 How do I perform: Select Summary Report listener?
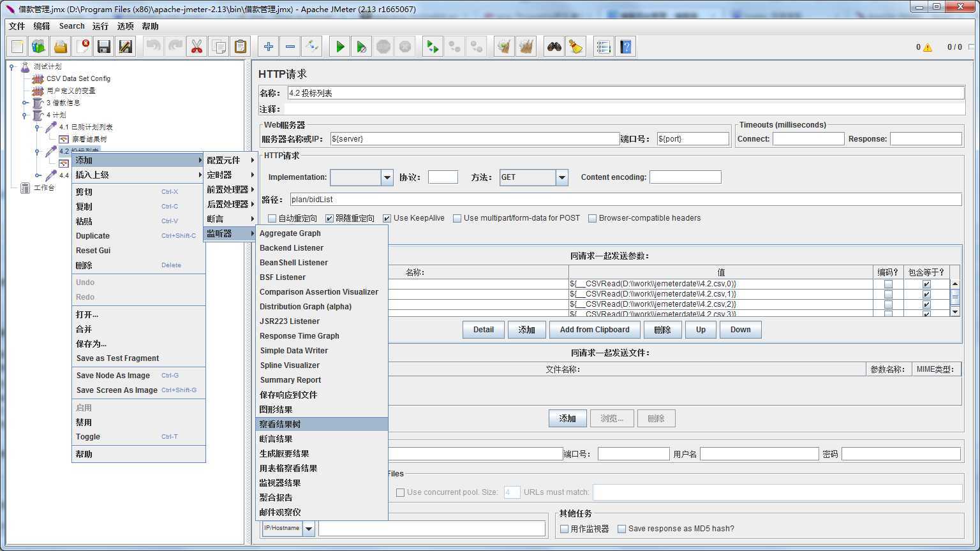[x=322, y=380]
